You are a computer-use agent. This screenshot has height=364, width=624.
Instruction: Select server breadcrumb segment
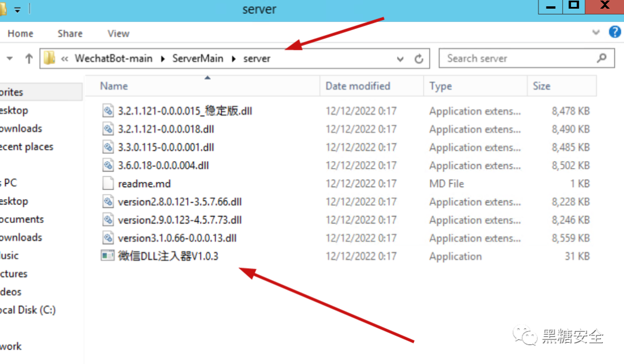pos(257,58)
